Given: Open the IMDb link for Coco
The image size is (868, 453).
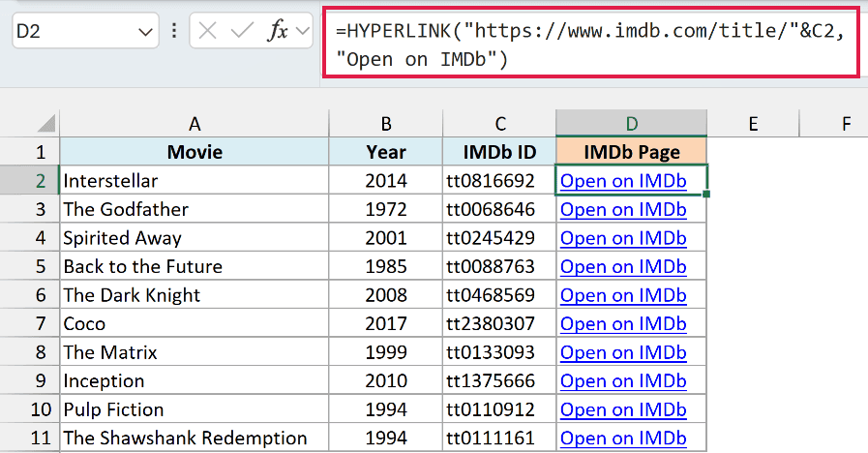Looking at the screenshot, I should pos(623,324).
